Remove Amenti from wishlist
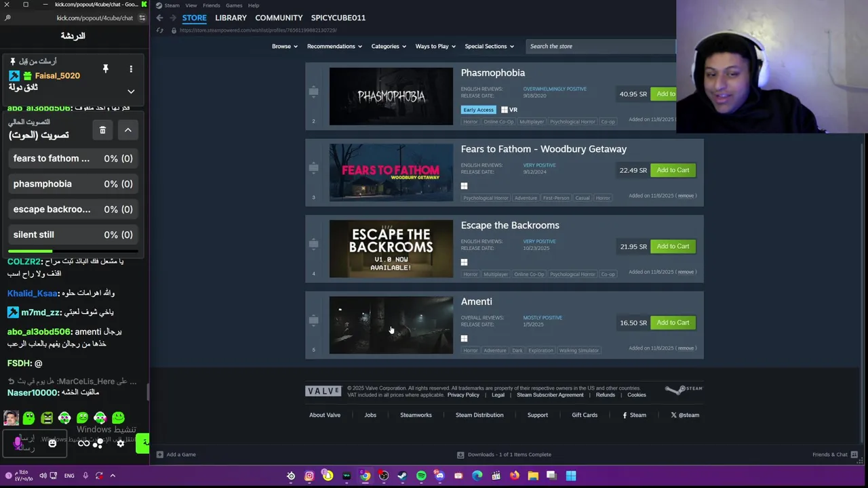 686,348
